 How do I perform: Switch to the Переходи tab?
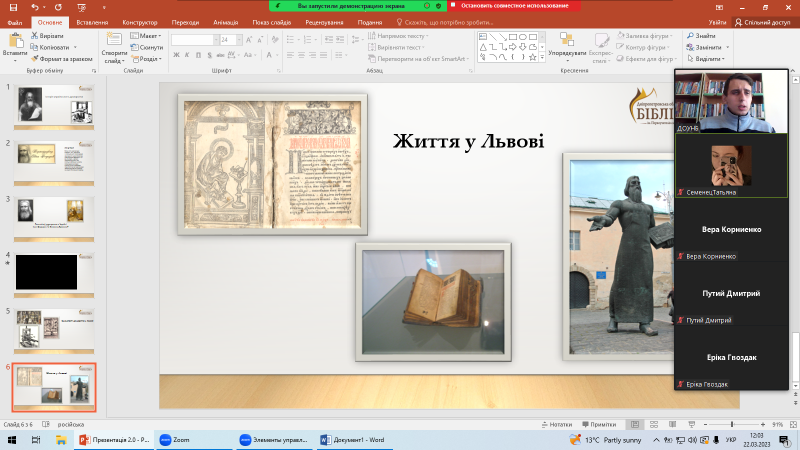tap(185, 22)
